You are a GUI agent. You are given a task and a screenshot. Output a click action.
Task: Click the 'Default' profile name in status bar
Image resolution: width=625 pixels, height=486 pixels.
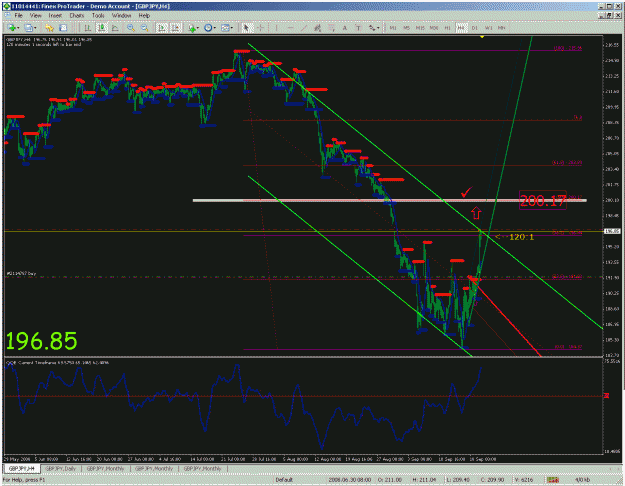click(x=284, y=480)
